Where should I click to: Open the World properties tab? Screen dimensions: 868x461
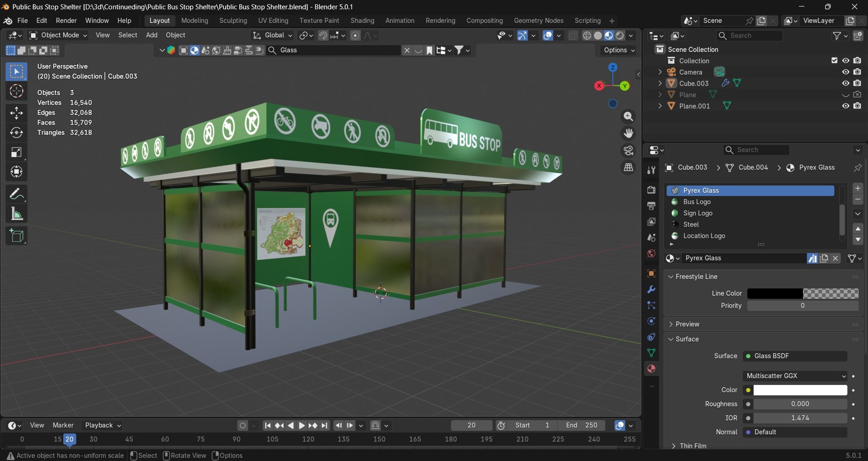[x=651, y=253]
